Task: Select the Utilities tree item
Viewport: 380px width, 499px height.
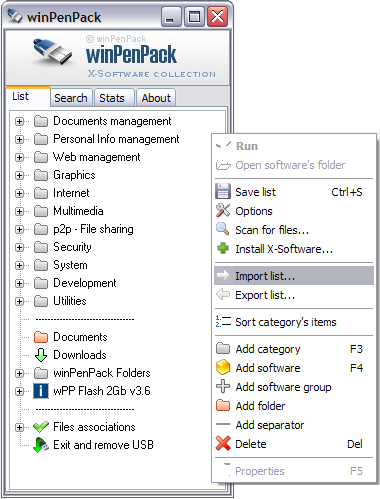Action: tap(70, 301)
